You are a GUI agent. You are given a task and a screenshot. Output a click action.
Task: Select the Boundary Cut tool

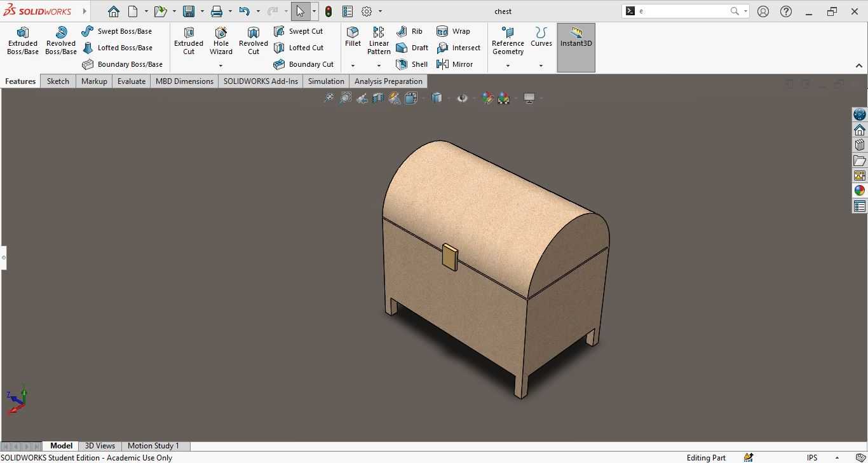pyautogui.click(x=304, y=64)
